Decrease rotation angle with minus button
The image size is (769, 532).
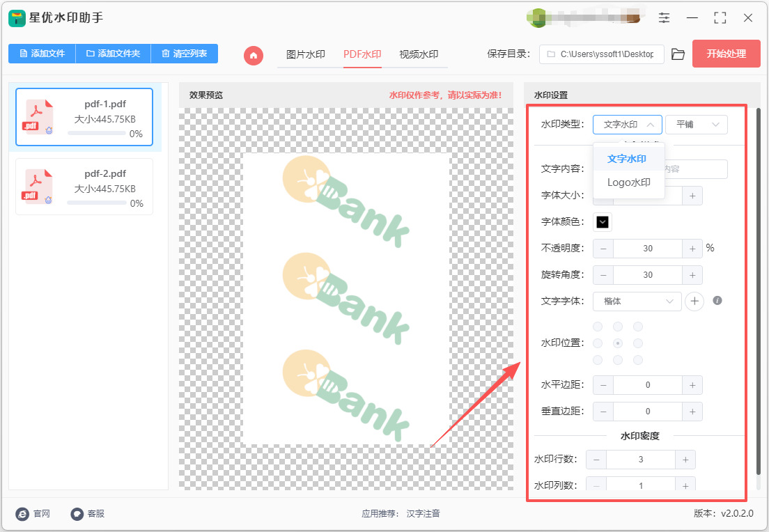(x=603, y=275)
